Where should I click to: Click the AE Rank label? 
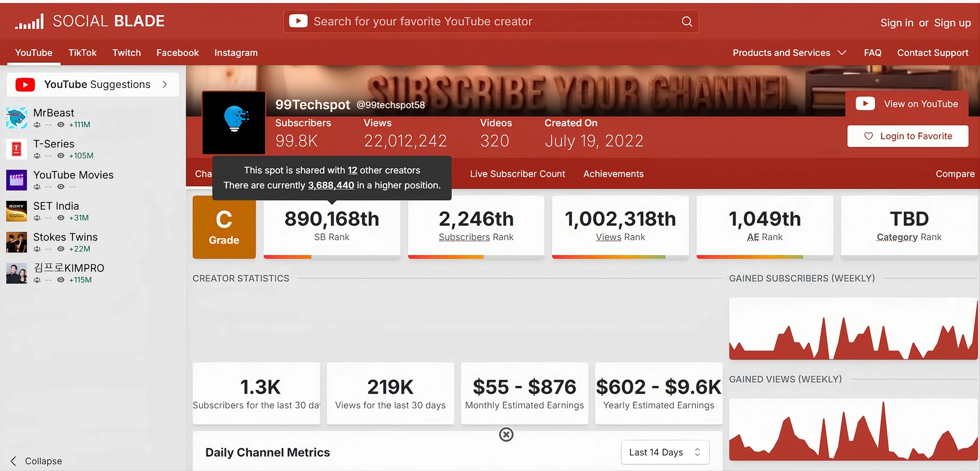click(765, 237)
